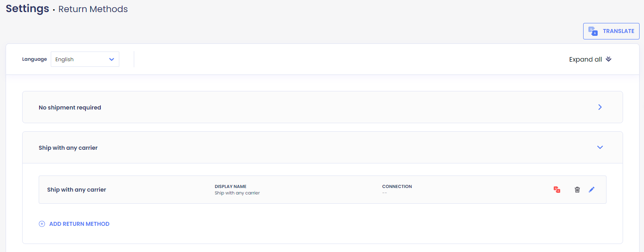Click the Return Methods breadcrumb text
Screen dimensions: 644x252
click(x=93, y=9)
